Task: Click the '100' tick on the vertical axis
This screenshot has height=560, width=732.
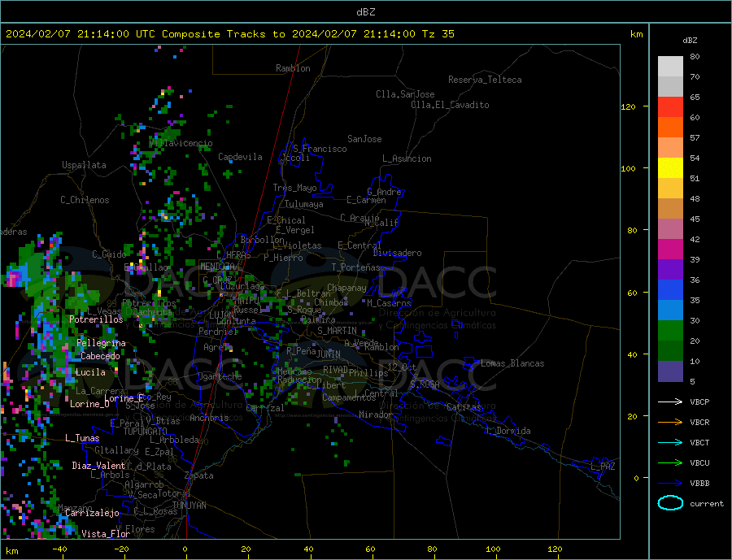Action: pos(629,169)
